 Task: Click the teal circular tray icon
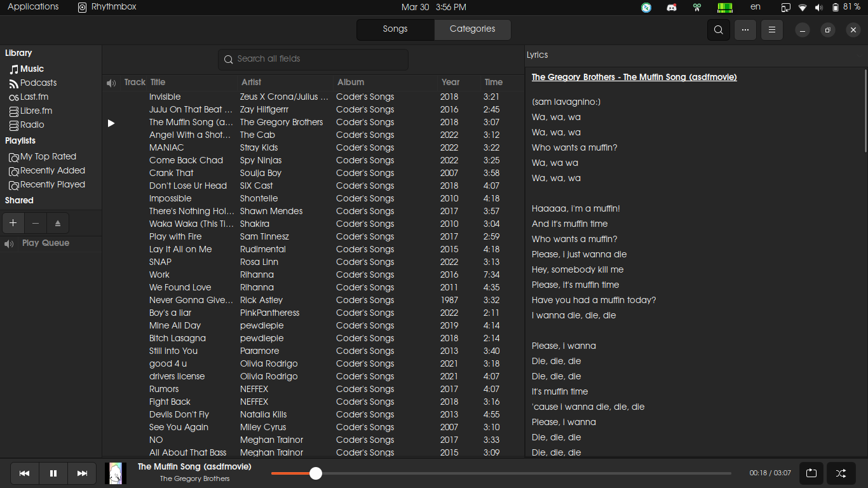[x=646, y=8]
